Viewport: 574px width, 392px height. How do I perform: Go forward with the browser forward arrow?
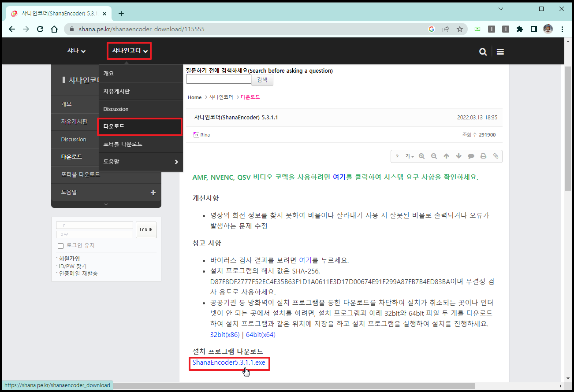point(26,29)
